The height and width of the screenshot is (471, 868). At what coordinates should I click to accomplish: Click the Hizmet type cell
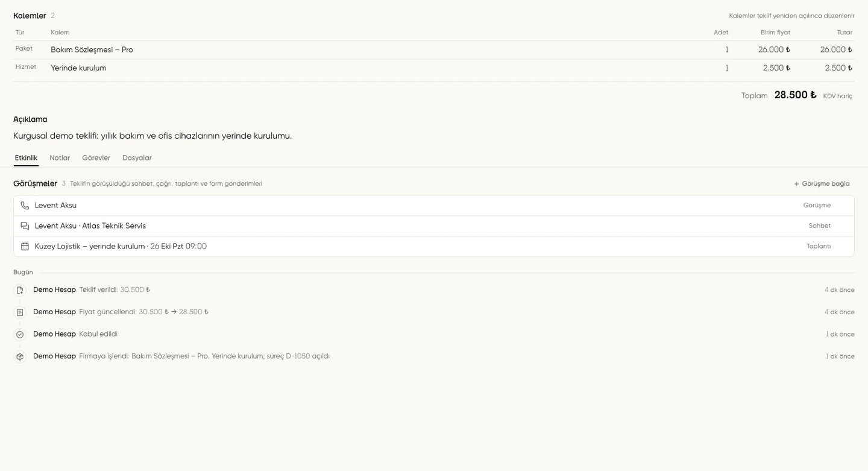[x=26, y=67]
